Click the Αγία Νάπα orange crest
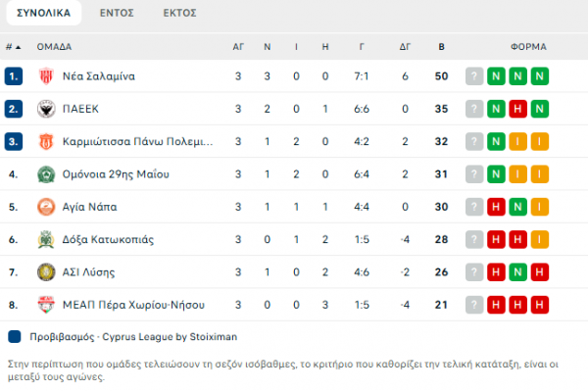This screenshot has width=588, height=391. (x=46, y=207)
